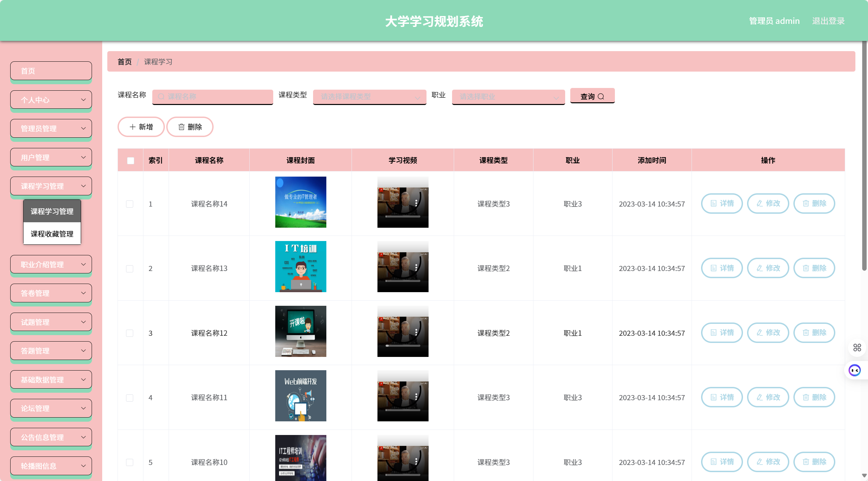Click 详情 icon for 课程名称14 row
The image size is (868, 481).
coord(713,204)
